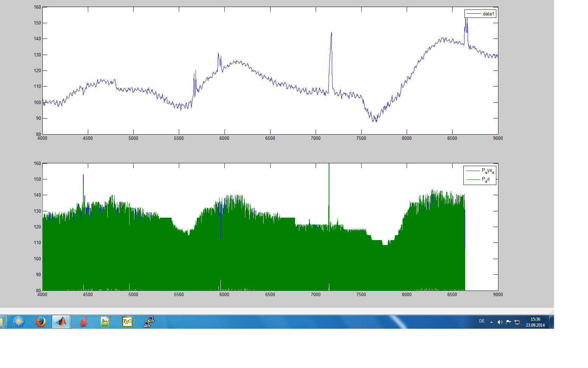Select the data1 legend in the upper plot

pos(488,14)
